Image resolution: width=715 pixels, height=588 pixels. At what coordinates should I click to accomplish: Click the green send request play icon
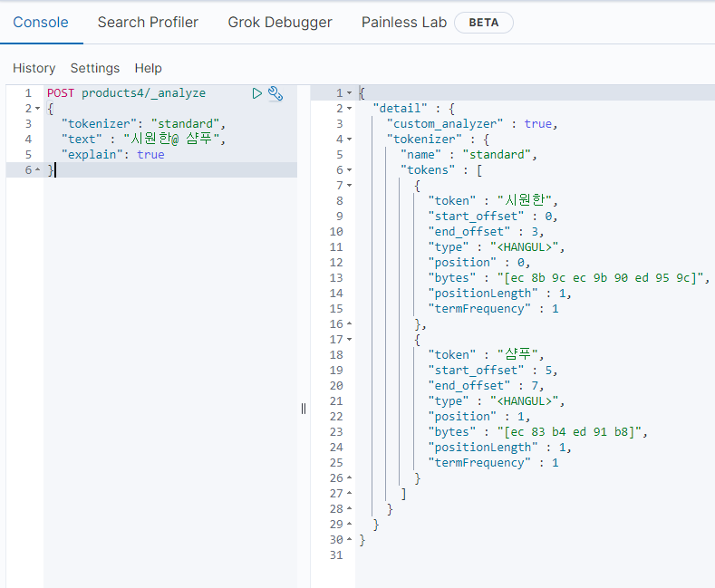pyautogui.click(x=257, y=93)
